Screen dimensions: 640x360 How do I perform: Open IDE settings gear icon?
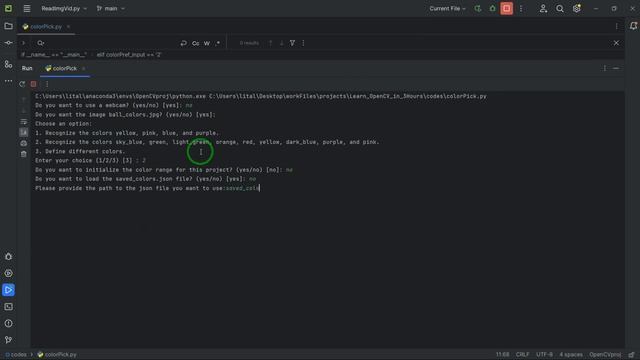pos(576,9)
